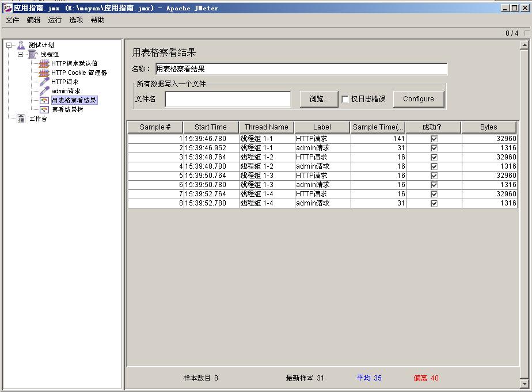This screenshot has height=392, width=532.
Task: Click the HTTP请求 sampler pipette icon
Action: tap(44, 82)
